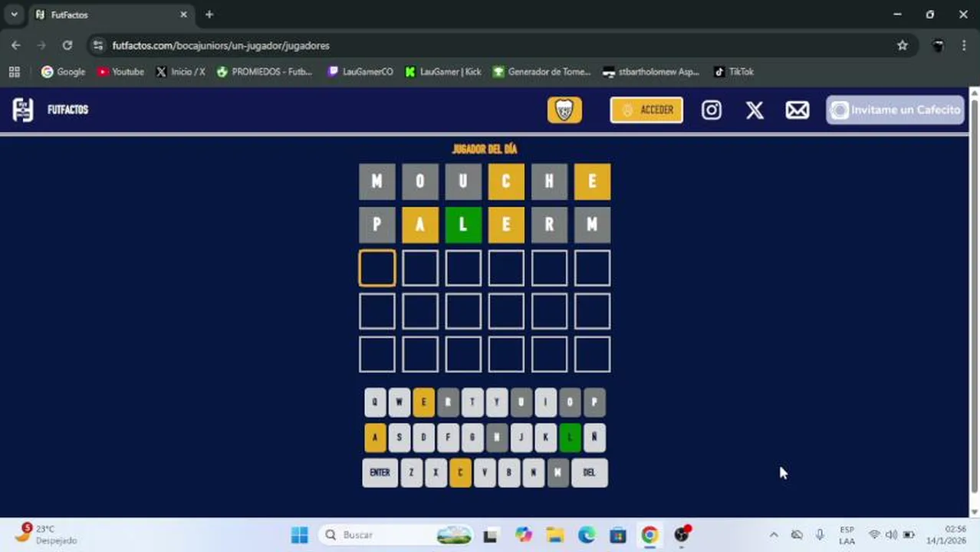The height and width of the screenshot is (552, 980).
Task: Tap the J key on the on-screen keyboard
Action: point(521,438)
